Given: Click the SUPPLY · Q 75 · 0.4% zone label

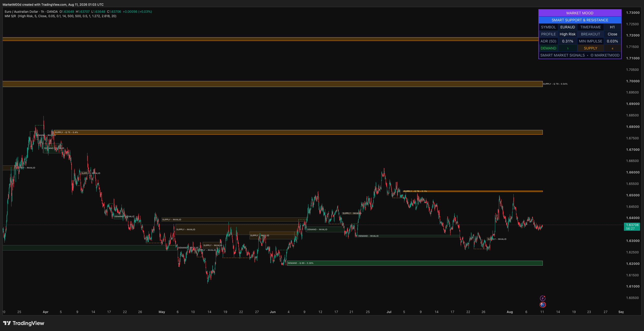Looking at the screenshot, I should pos(66,132).
